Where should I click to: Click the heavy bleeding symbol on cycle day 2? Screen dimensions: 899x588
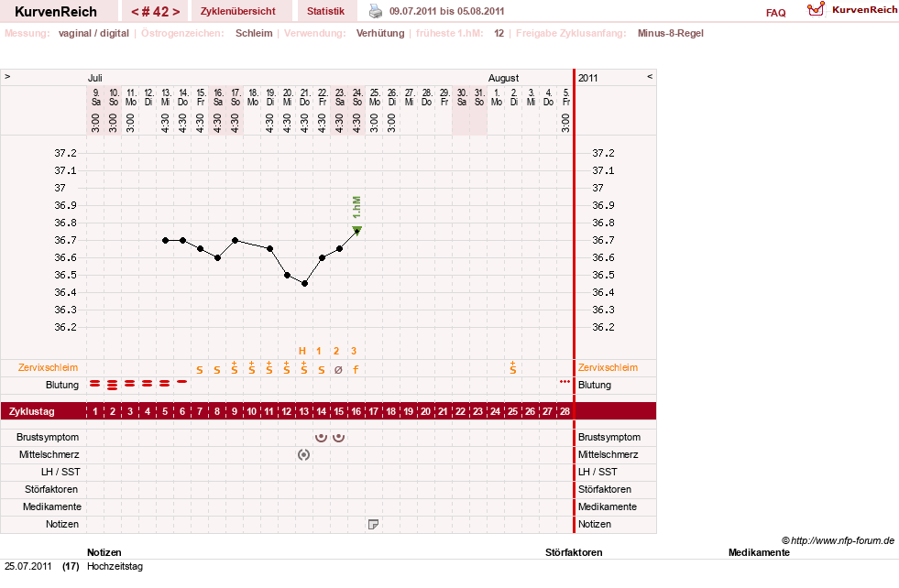coord(113,385)
